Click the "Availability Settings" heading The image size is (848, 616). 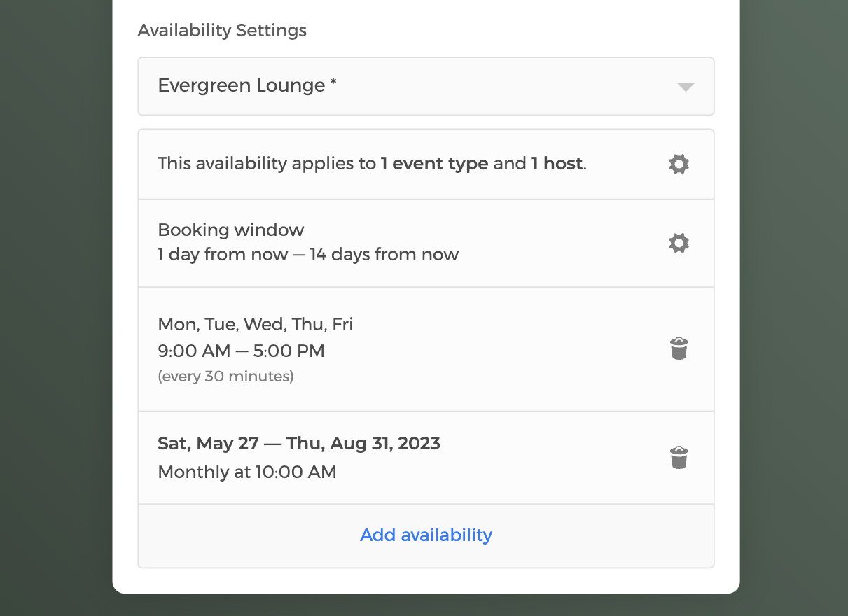[222, 31]
